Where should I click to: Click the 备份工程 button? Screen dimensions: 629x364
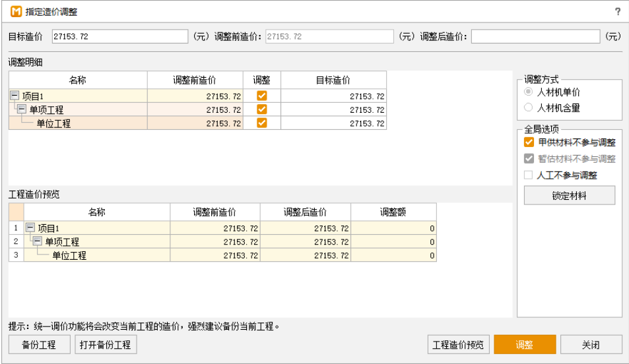[38, 345]
